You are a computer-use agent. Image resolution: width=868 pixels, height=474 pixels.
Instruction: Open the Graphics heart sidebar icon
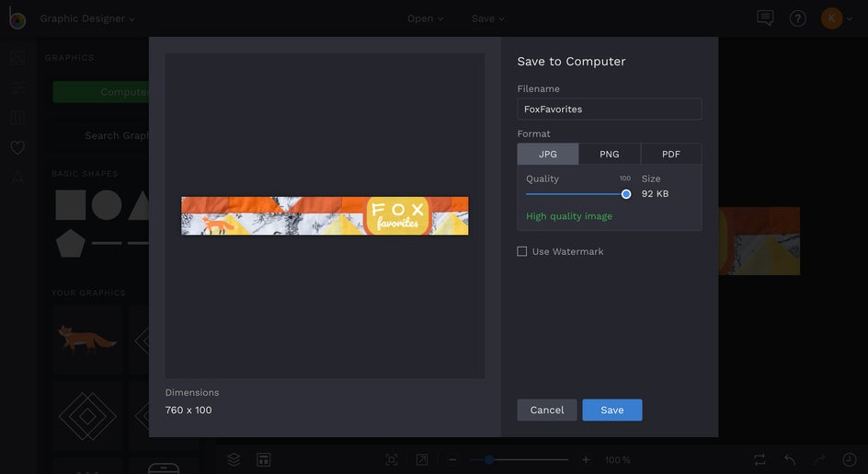pos(17,147)
